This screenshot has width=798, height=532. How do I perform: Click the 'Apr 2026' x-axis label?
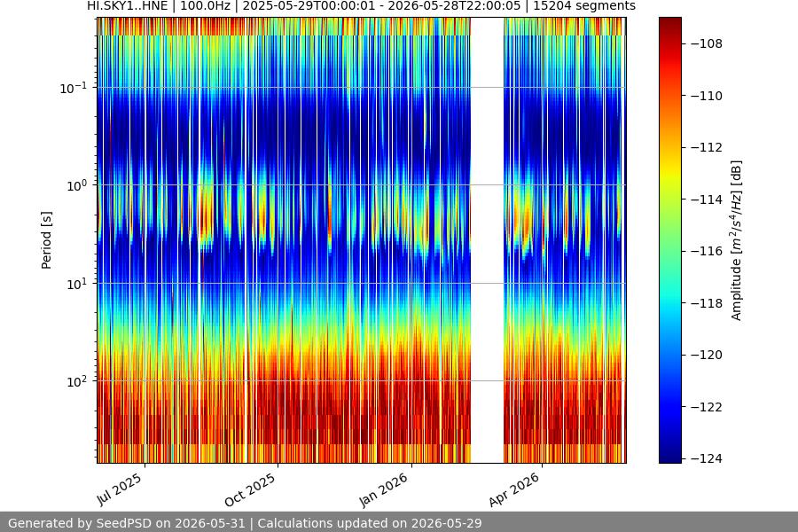point(514,489)
